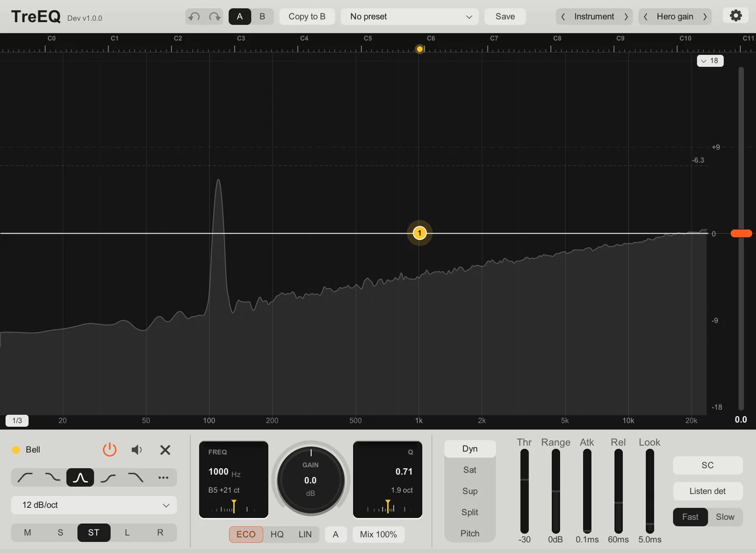Select the high-shelf filter shape icon

(108, 477)
